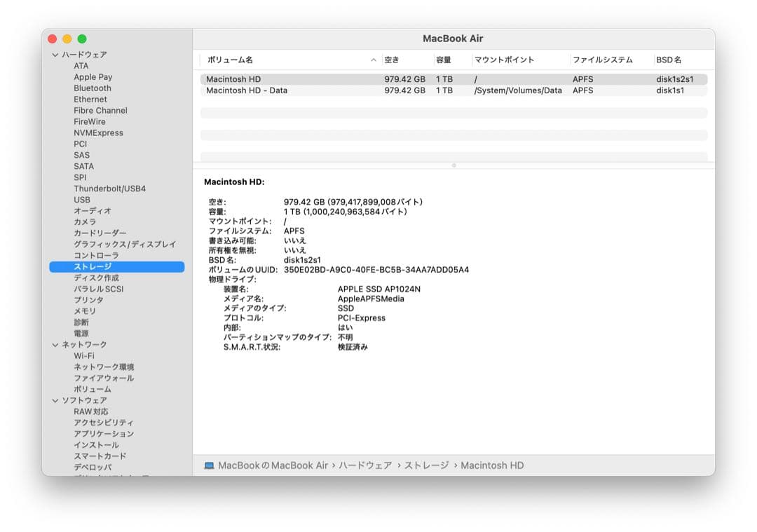Click disk1s1 BSD name cell

pos(670,90)
